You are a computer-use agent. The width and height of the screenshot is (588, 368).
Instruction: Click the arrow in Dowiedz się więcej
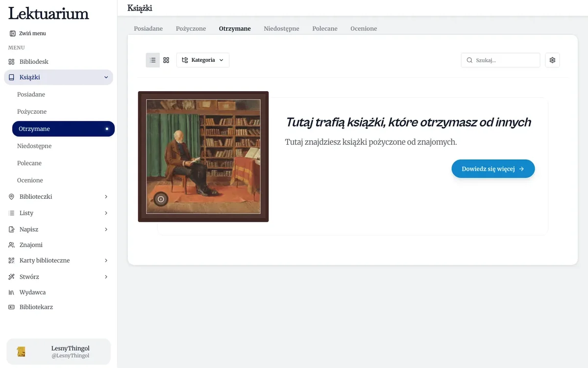pos(521,169)
